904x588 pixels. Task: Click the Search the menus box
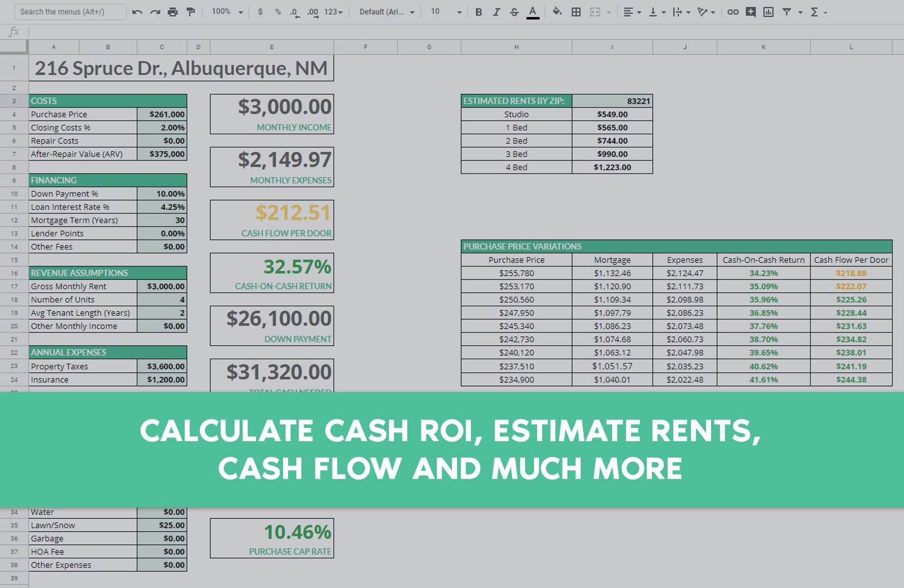coord(70,11)
